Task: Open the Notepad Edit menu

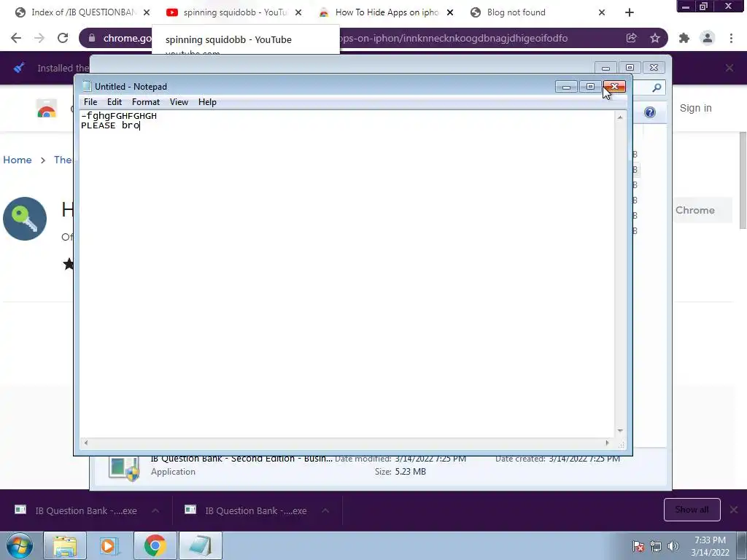Action: pos(115,102)
